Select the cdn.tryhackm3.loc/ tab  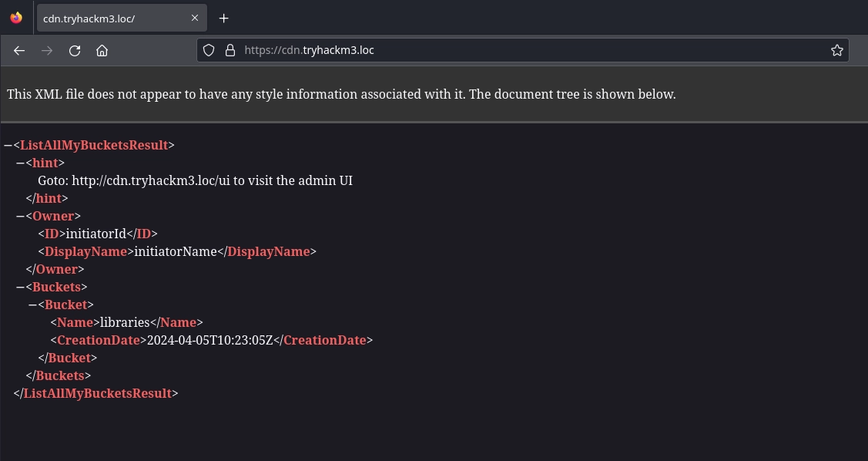(x=108, y=18)
